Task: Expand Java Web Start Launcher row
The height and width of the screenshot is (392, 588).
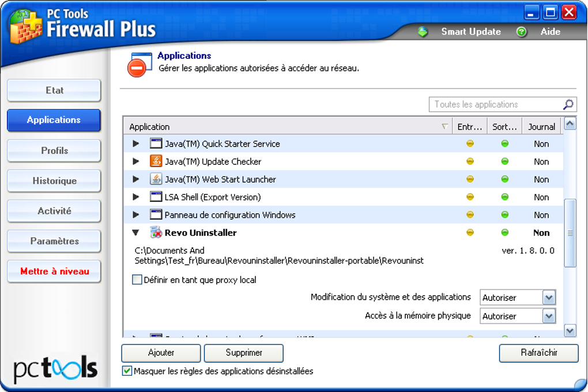Action: [x=135, y=179]
